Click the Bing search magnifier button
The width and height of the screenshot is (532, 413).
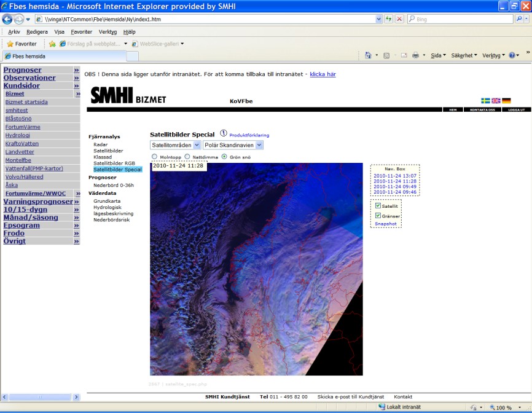[518, 19]
